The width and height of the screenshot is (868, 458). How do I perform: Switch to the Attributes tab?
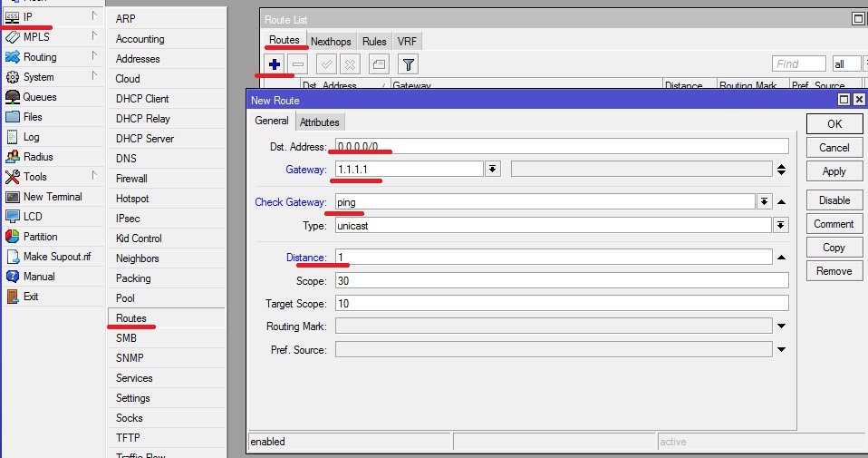click(x=319, y=122)
